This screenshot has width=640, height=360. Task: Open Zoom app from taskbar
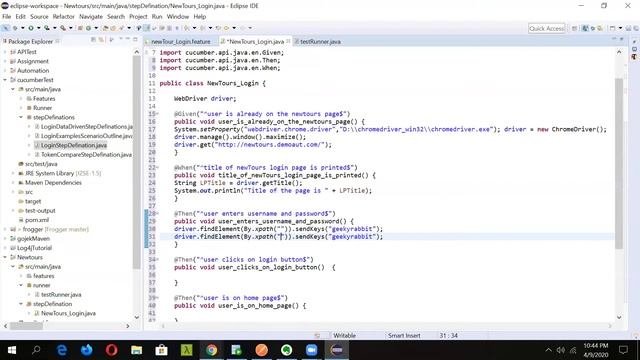311,350
